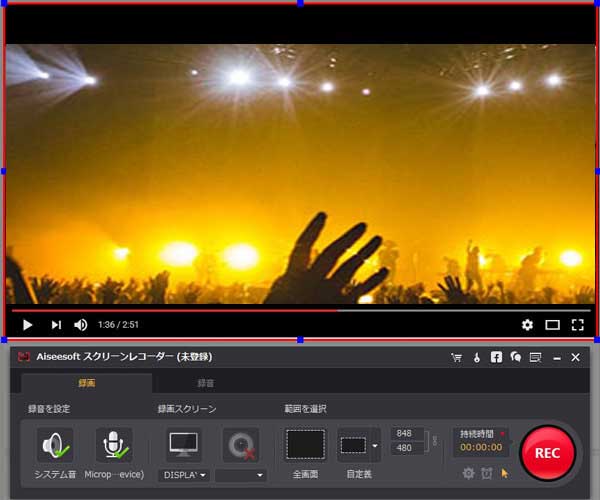Open the scheduled task alarm clock icon

[x=487, y=474]
